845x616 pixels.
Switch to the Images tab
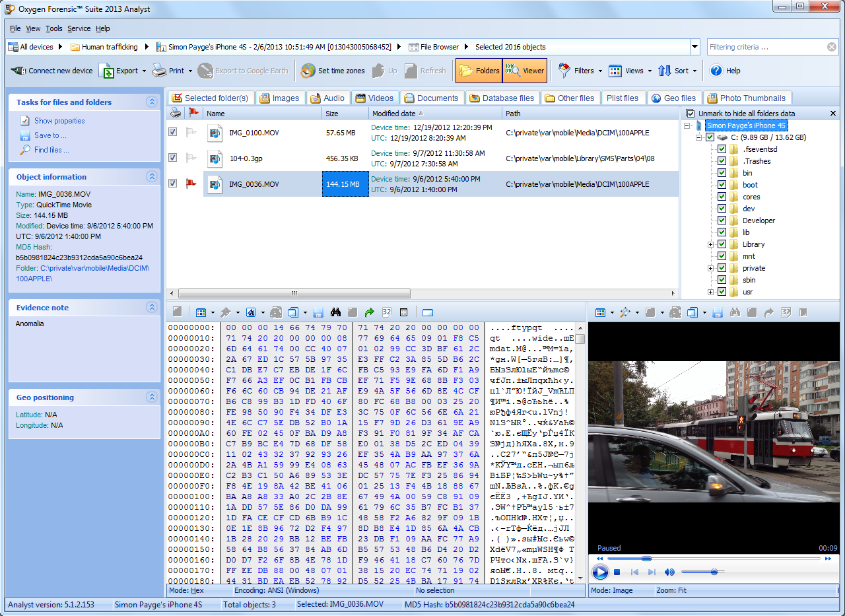280,98
